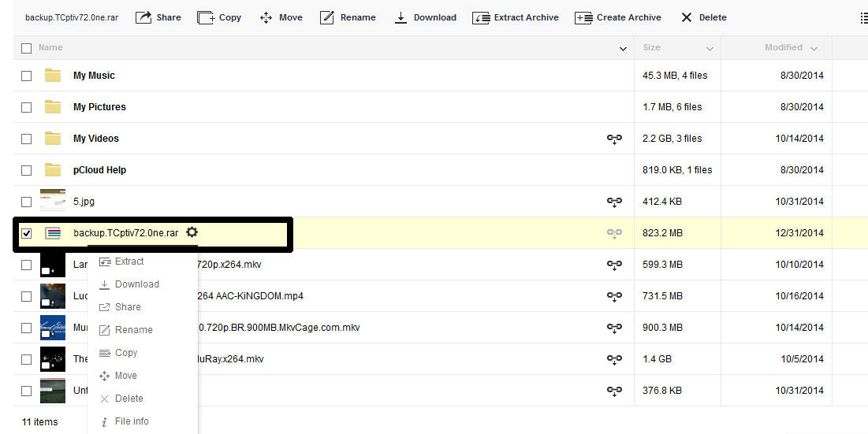Image resolution: width=868 pixels, height=434 pixels.
Task: Click shared link icon for My Videos
Action: pos(614,139)
